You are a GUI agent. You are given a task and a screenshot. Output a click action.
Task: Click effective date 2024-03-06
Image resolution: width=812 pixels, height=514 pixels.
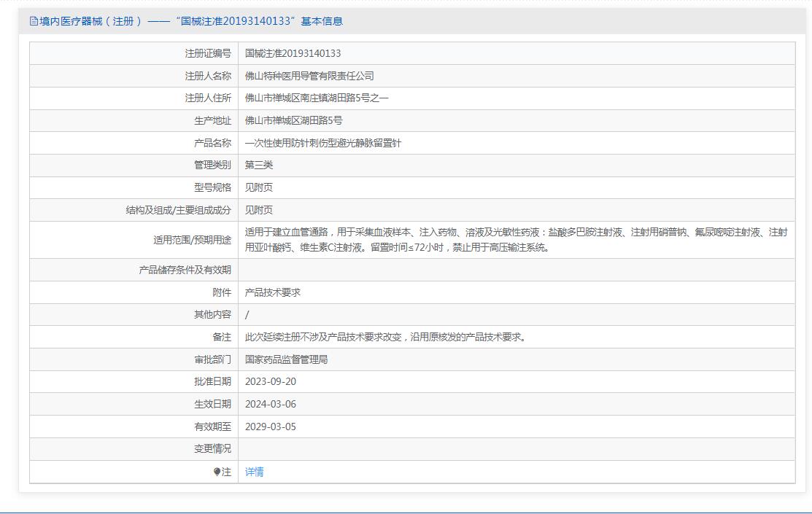pos(270,404)
